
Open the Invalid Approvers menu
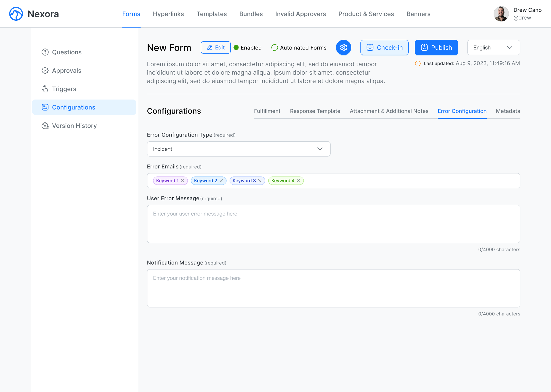[300, 14]
